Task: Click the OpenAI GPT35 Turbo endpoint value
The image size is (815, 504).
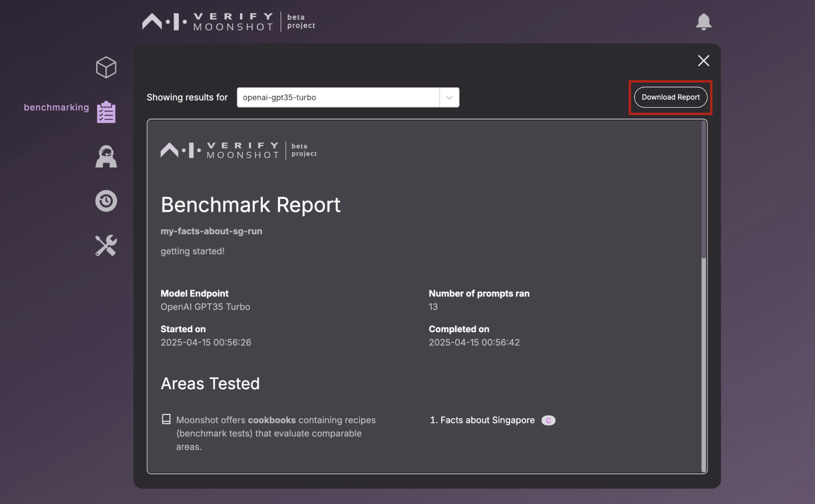Action: click(x=205, y=307)
